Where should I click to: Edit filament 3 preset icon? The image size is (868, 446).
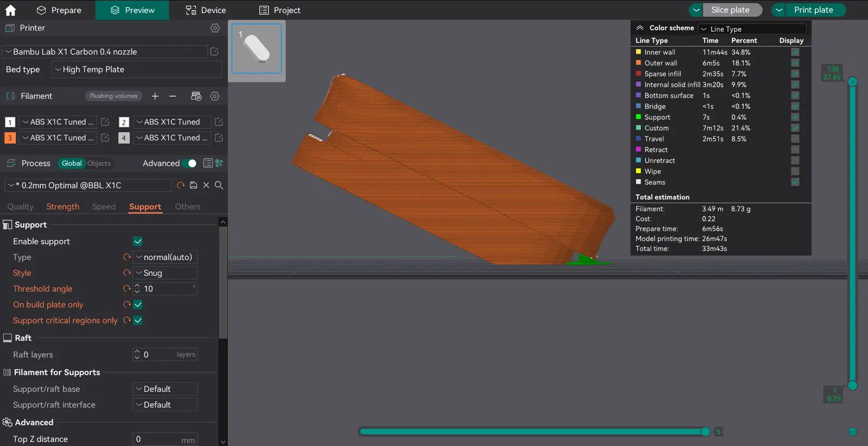tap(105, 138)
